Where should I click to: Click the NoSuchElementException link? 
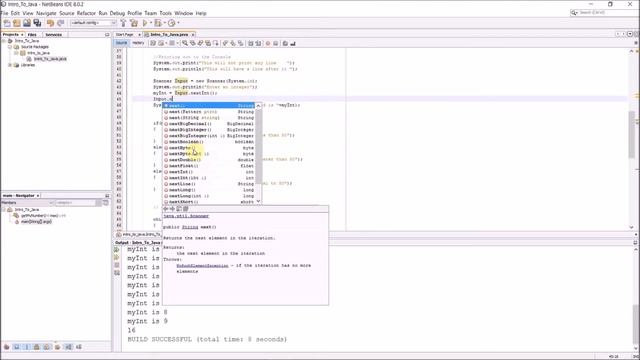coord(202,265)
